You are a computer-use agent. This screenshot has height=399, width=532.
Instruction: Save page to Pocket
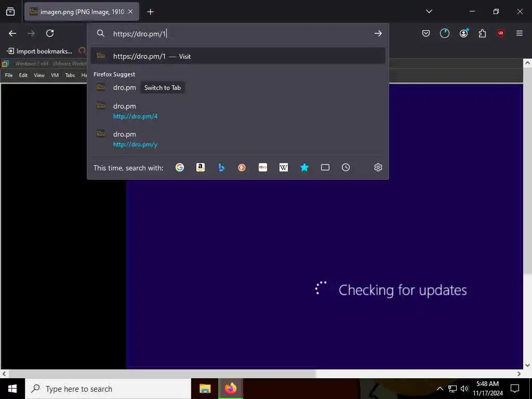point(426,33)
